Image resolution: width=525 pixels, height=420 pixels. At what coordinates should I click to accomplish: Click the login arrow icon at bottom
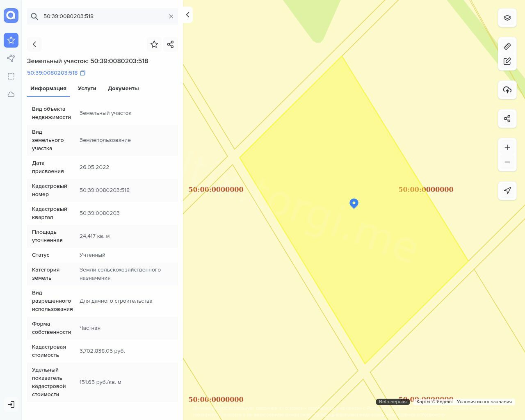(x=11, y=404)
